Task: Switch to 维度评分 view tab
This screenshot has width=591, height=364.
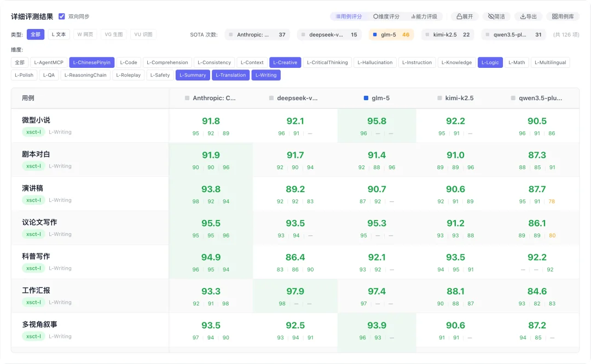Action: click(386, 16)
